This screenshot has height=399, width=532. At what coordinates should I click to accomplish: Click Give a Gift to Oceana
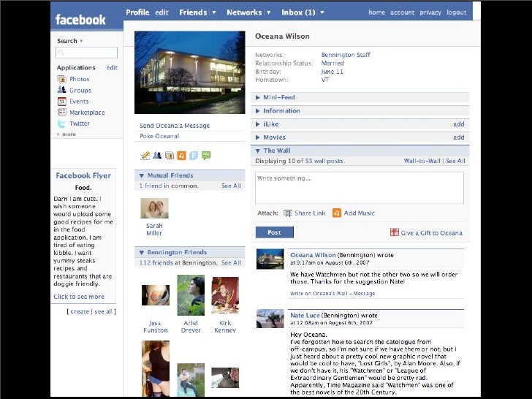click(432, 233)
